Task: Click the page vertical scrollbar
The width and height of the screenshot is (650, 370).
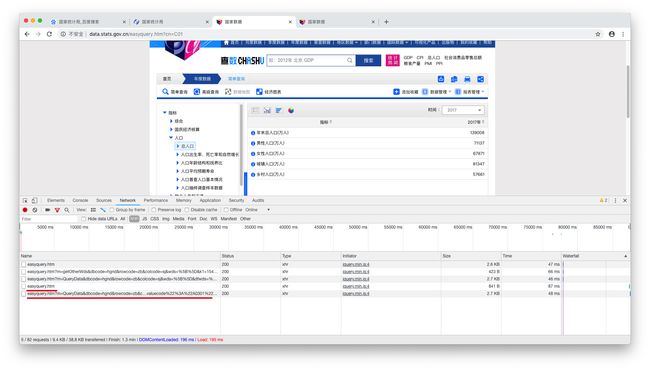Action: pos(628,91)
